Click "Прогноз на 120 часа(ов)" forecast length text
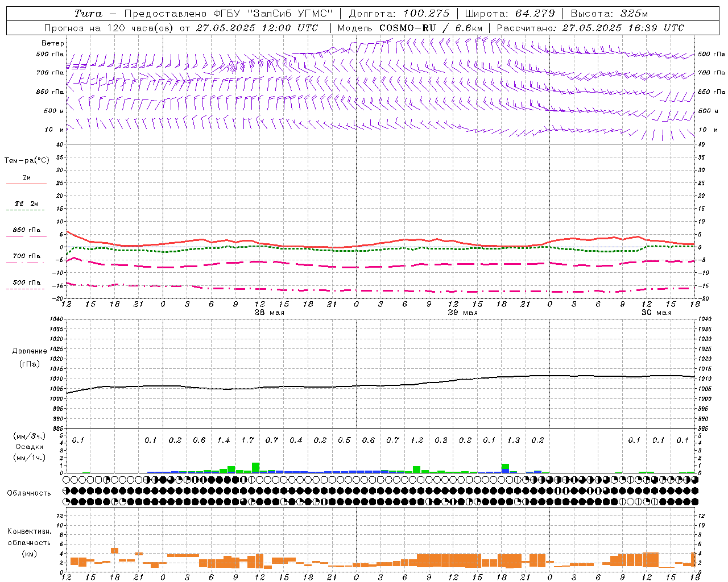 (x=109, y=28)
